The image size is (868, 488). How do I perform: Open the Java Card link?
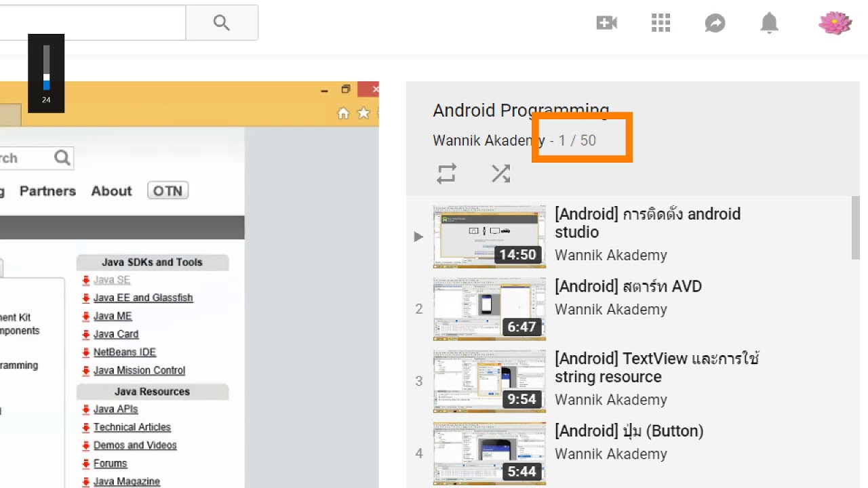pyautogui.click(x=116, y=334)
